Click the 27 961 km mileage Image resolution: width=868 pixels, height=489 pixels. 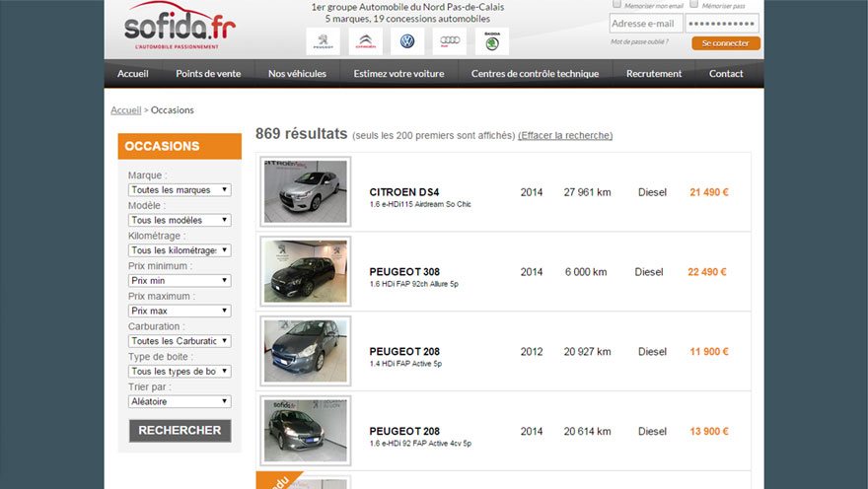587,192
